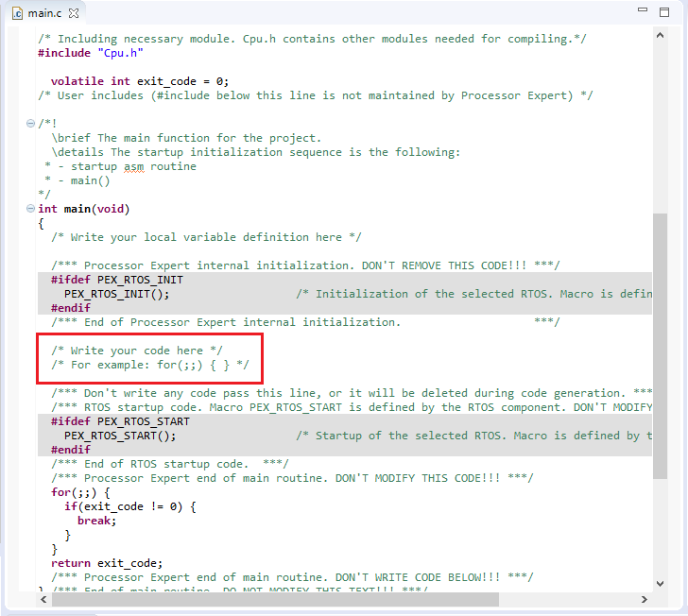The height and width of the screenshot is (616, 688).
Task: Click the '#ifdef PEX_RTOS_START' line
Action: 120,421
